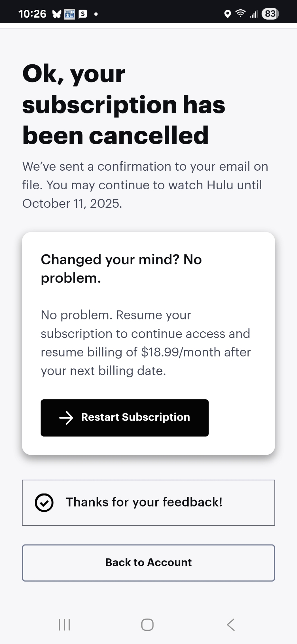Tap the battery level 83 indicator

[x=270, y=14]
